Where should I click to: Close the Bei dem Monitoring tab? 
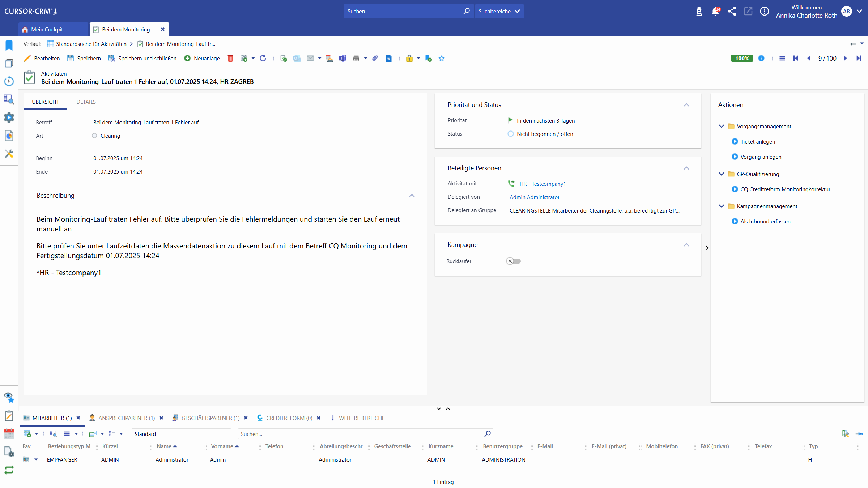click(163, 29)
